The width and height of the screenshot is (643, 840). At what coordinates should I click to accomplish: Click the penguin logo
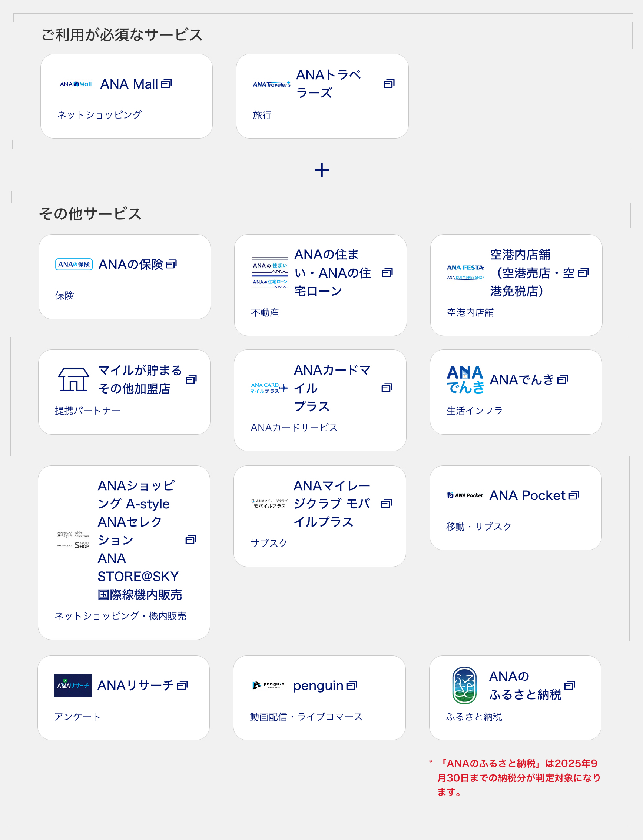268,685
